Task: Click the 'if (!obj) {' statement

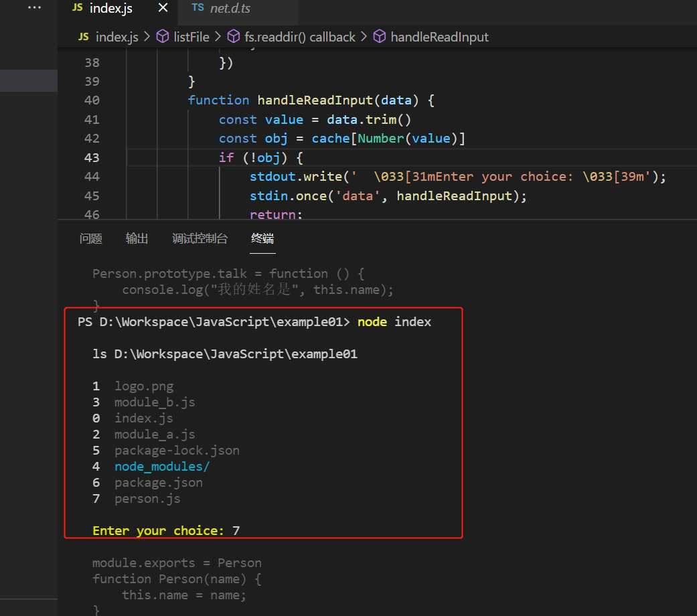Action: tap(260, 158)
